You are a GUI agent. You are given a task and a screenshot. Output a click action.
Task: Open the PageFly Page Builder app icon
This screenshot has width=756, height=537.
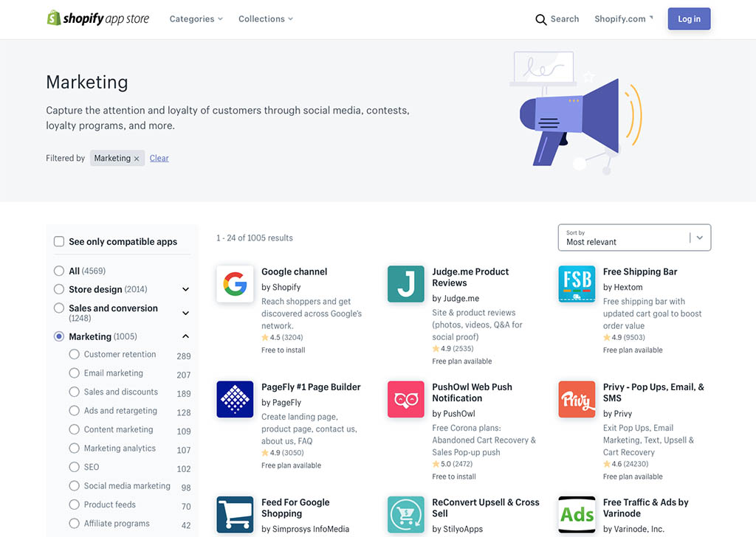point(235,399)
